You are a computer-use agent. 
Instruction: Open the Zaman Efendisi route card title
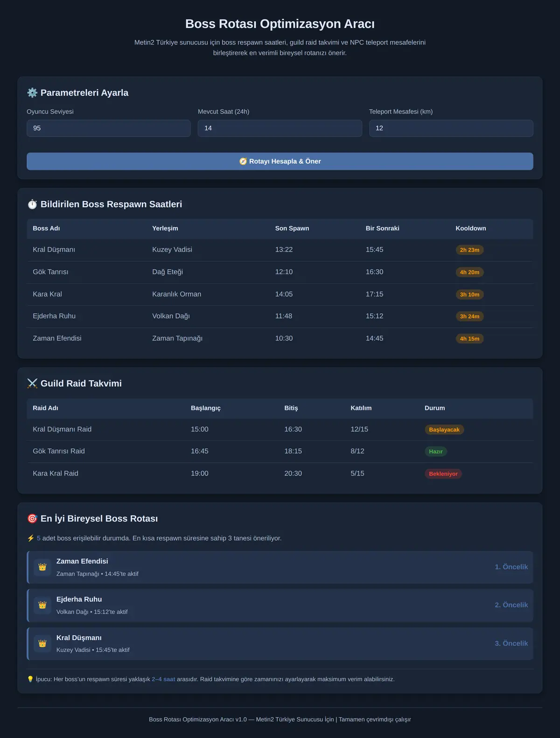[x=82, y=561]
